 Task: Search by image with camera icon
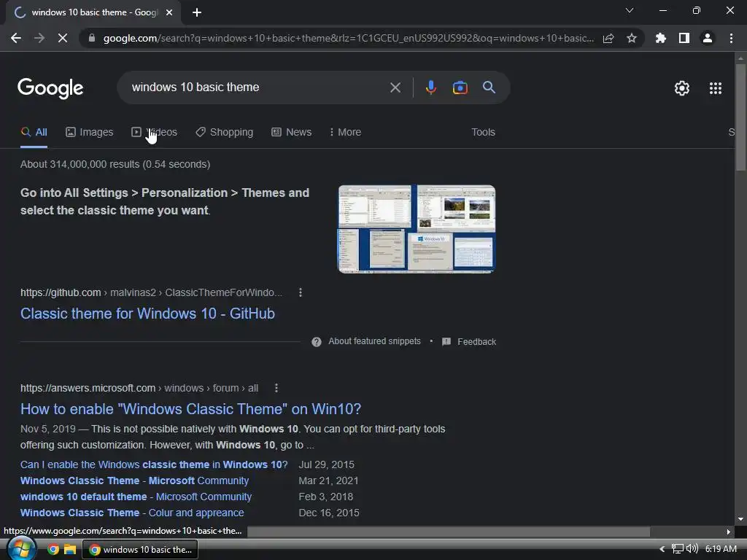pos(460,87)
